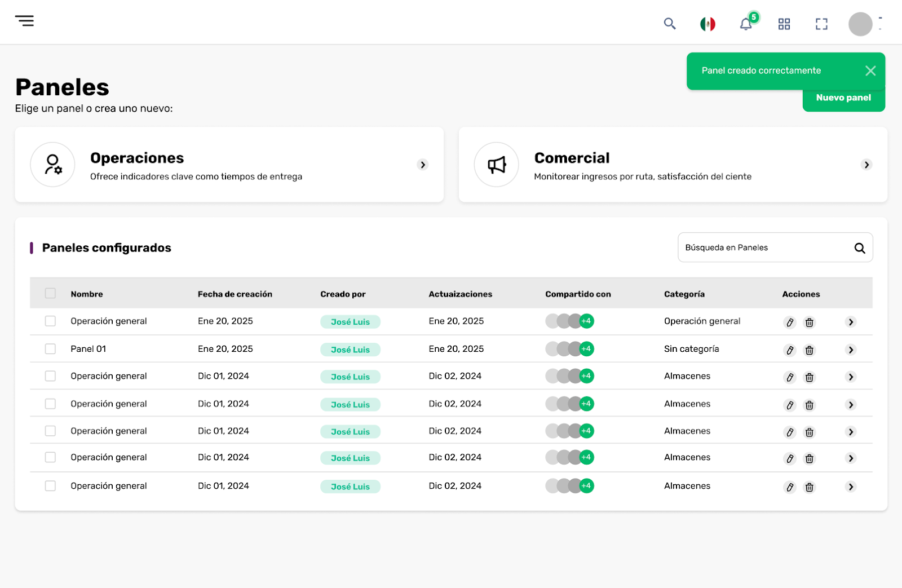Click the Actuaizaciones column header

pyautogui.click(x=460, y=294)
